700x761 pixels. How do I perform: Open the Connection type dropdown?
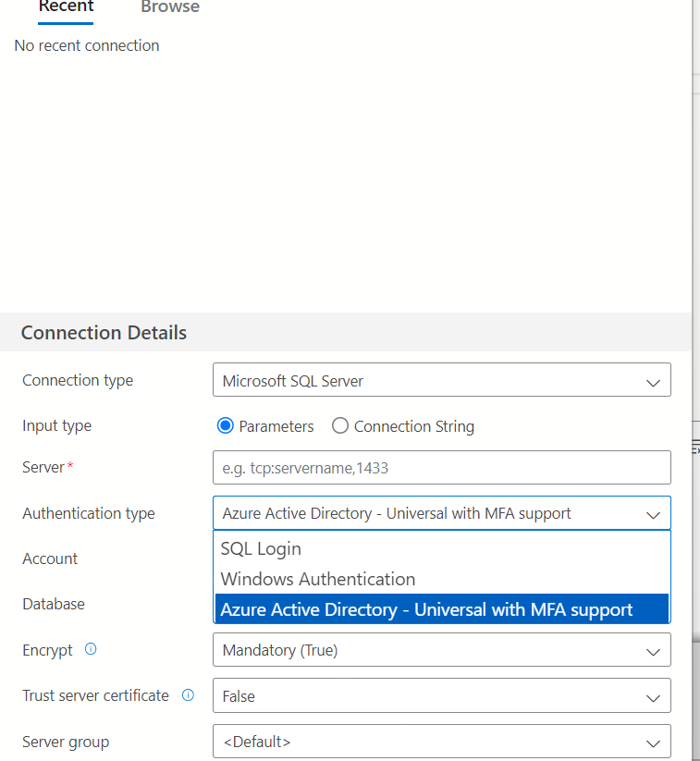(442, 380)
